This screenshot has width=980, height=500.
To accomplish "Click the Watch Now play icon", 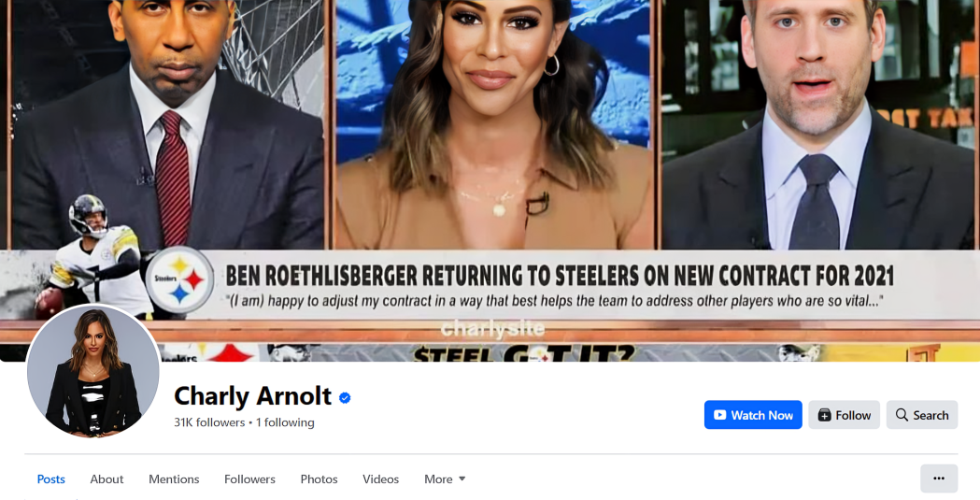I will tap(720, 415).
